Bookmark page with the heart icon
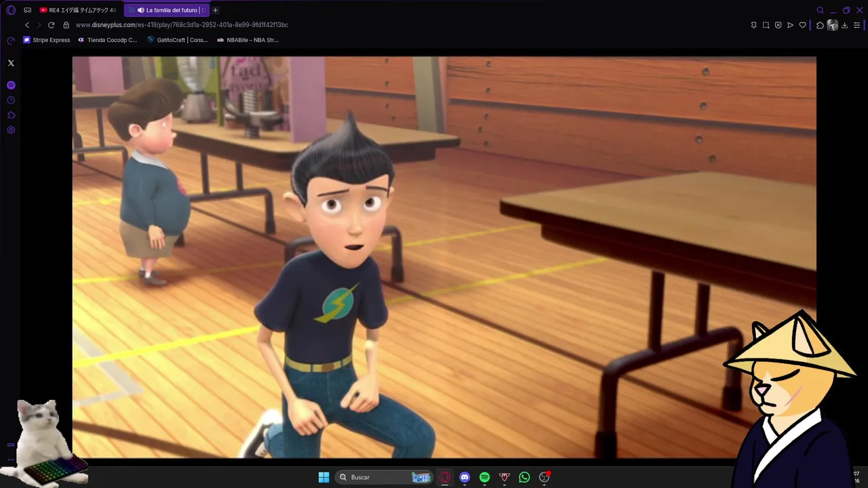The image size is (868, 488). click(x=802, y=25)
